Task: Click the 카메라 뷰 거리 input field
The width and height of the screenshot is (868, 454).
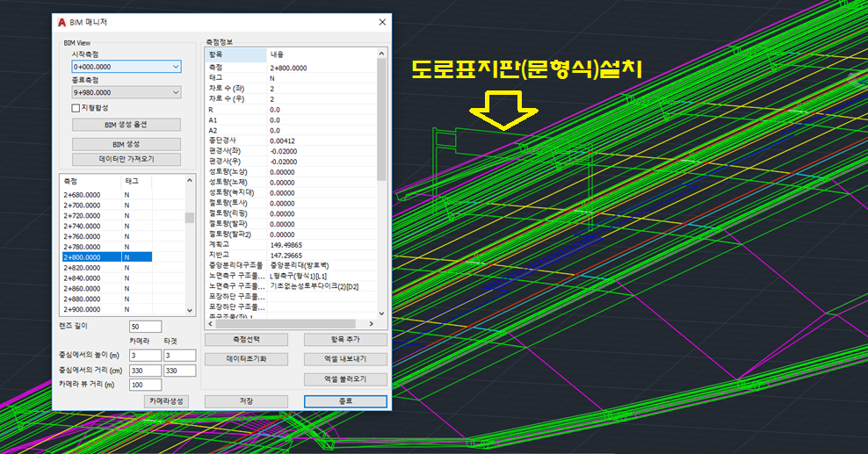Action: point(145,385)
